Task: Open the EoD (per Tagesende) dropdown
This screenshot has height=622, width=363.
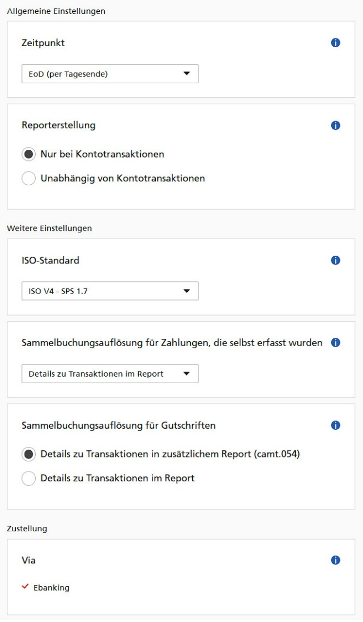Action: point(110,74)
